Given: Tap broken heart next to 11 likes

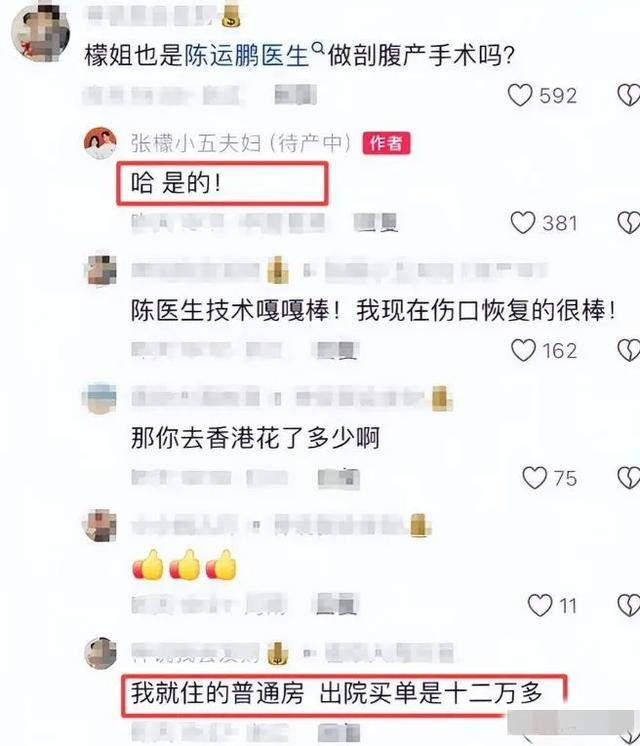Looking at the screenshot, I should tap(629, 605).
